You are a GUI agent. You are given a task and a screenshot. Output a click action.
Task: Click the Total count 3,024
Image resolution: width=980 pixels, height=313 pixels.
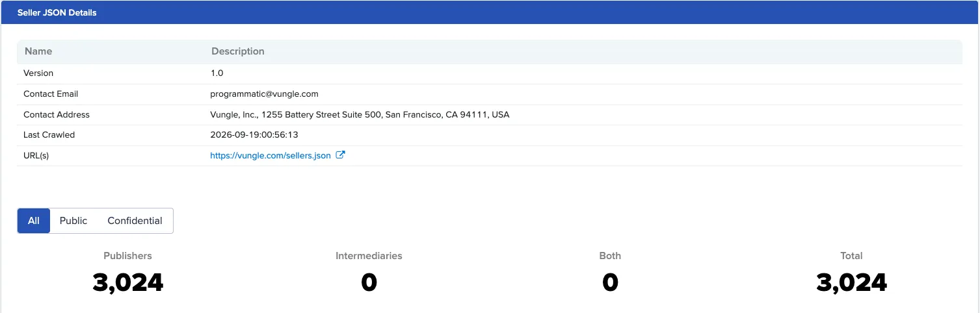851,282
